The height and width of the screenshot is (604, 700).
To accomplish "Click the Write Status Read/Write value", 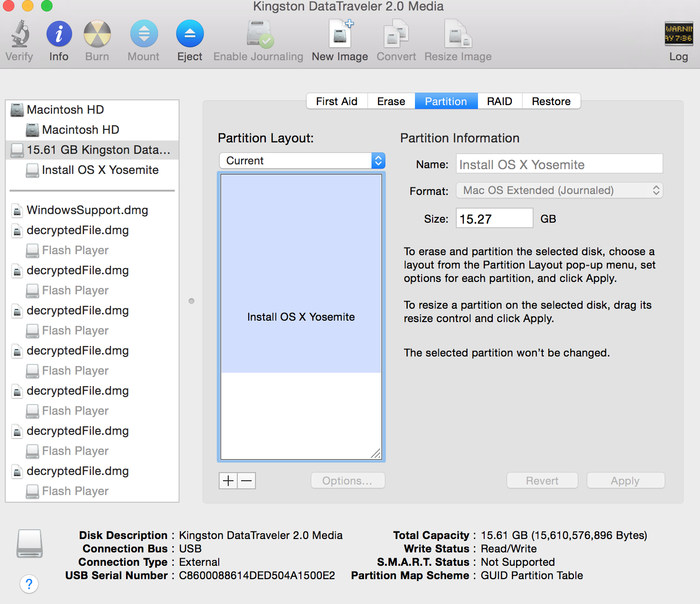I will (509, 549).
